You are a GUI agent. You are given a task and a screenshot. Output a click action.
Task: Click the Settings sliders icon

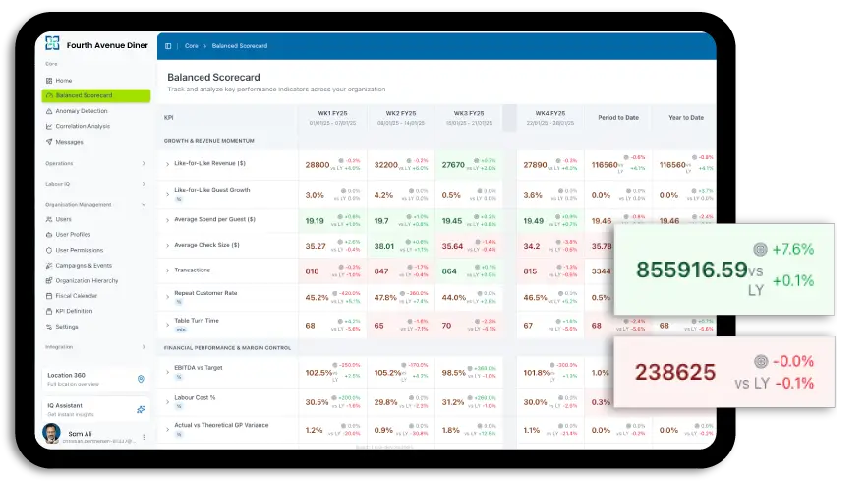point(49,327)
